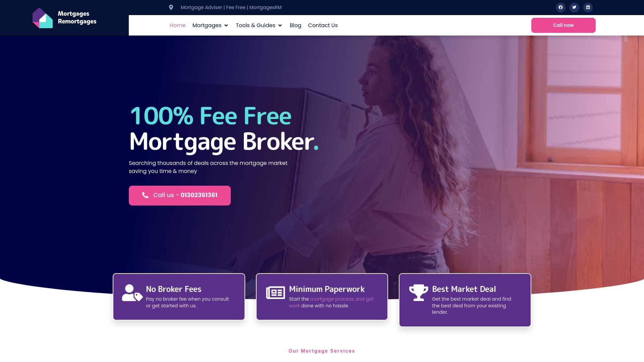The height and width of the screenshot is (362, 644).
Task: Select the Home navigation menu item
Action: pos(177,25)
